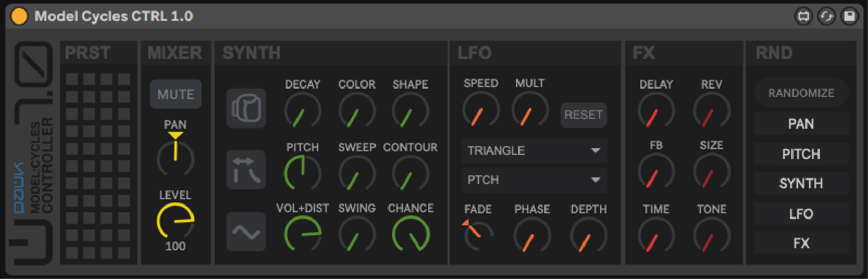868x279 pixels.
Task: Toggle the MUTE button in the mixer
Action: pos(175,94)
